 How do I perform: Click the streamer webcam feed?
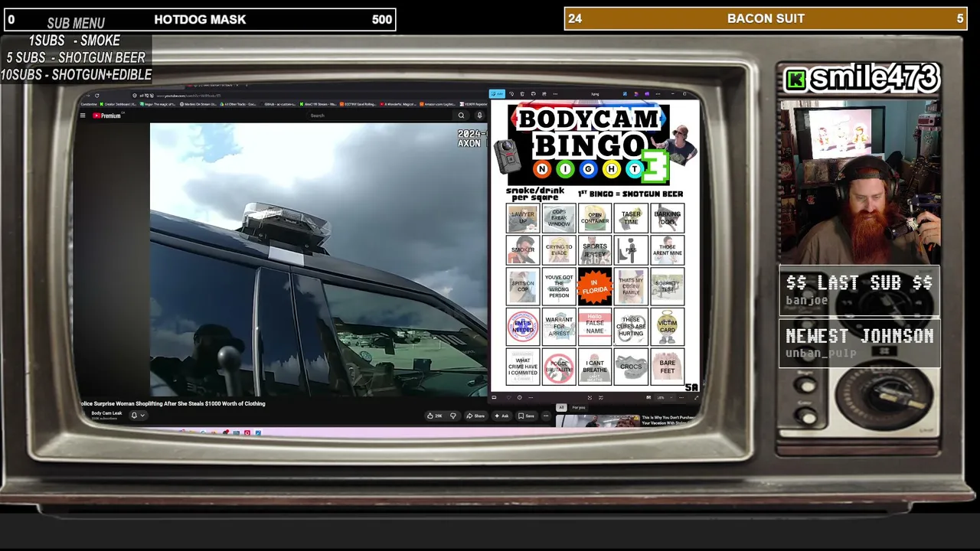click(858, 181)
